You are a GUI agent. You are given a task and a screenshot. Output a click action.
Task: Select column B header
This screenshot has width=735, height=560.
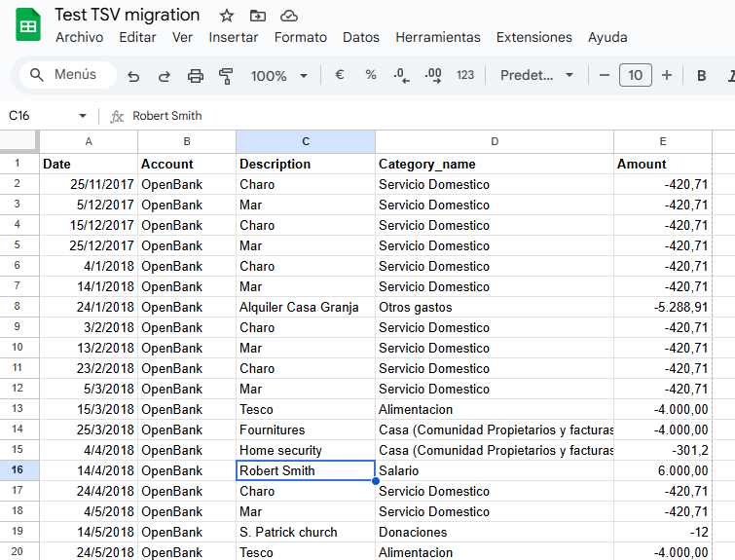coord(187,141)
